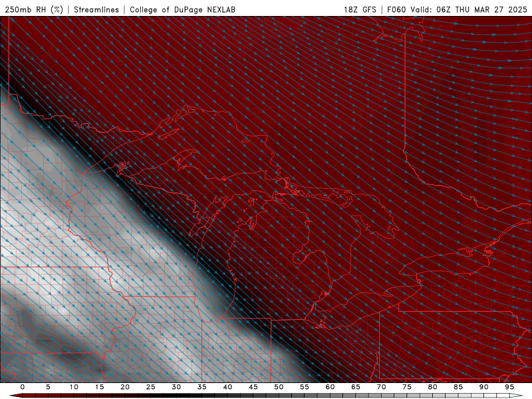Click the '85' colorbar tick label
Image resolution: width=532 pixels, height=399 pixels.
click(458, 387)
